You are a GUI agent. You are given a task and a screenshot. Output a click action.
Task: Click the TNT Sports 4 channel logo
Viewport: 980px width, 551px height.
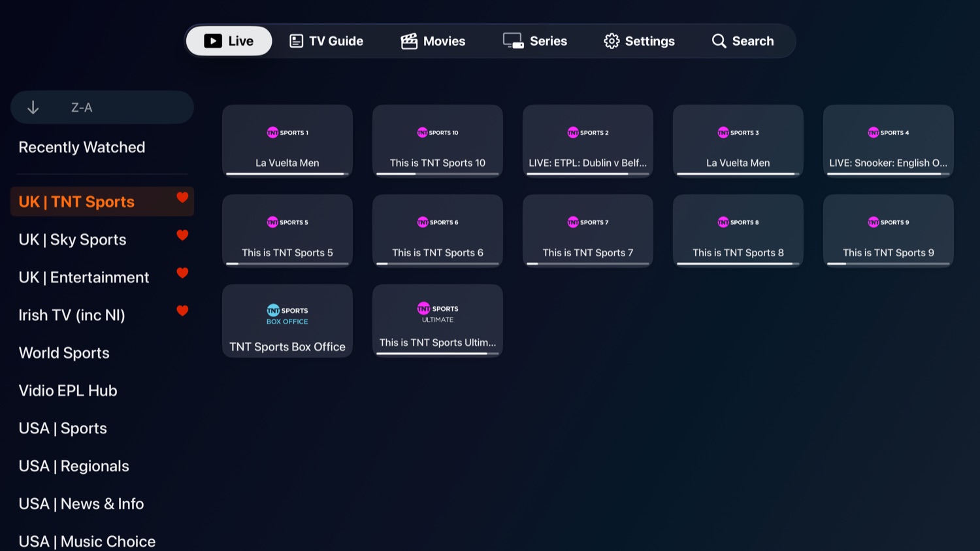(x=889, y=133)
